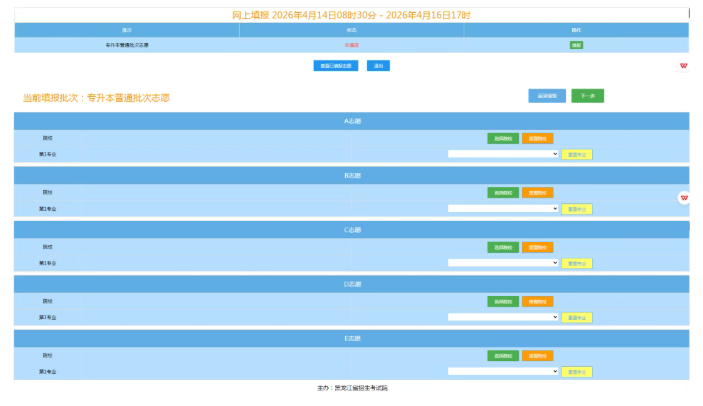This screenshot has width=703, height=406.
Task: Expand the D志愿 first major dropdown
Action: [x=503, y=317]
